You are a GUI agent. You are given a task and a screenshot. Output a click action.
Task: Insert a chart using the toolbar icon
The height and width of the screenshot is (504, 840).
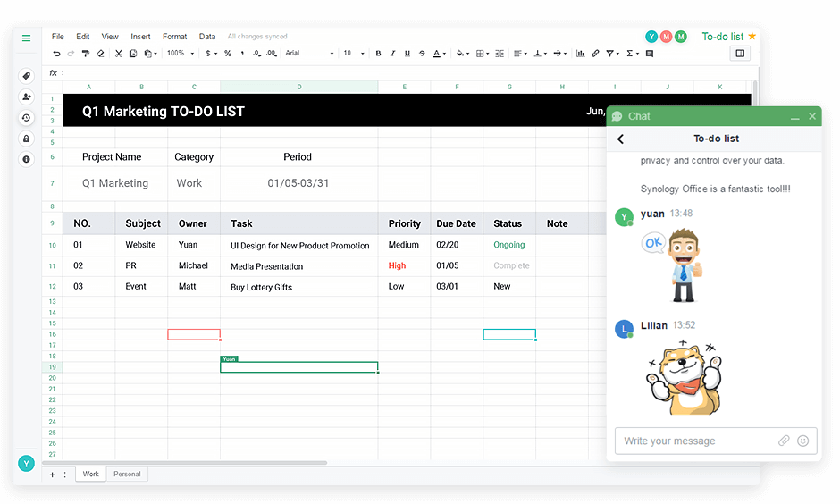click(580, 54)
